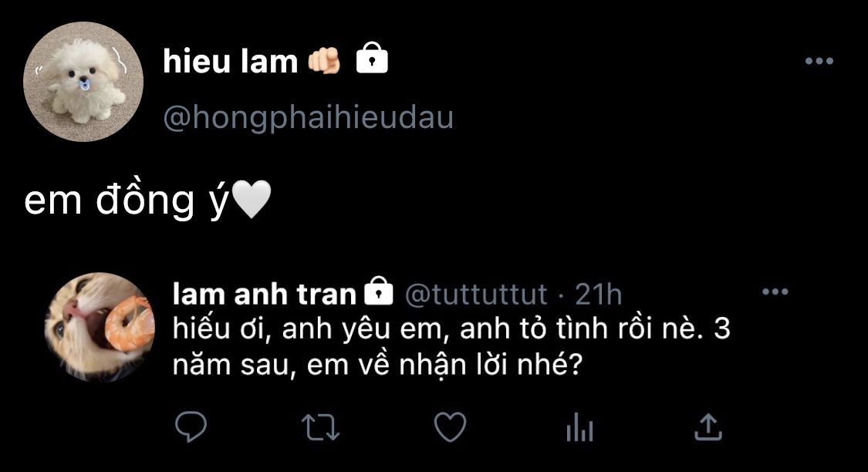Click hieu lam's fluffy white dog avatar
This screenshot has width=868, height=472.
pos(84,83)
